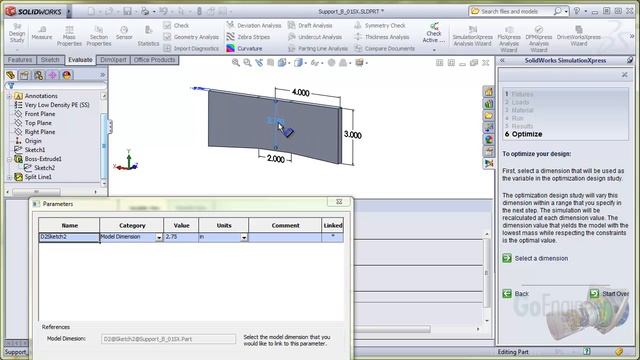Expand the Split Line1 node

9,177
